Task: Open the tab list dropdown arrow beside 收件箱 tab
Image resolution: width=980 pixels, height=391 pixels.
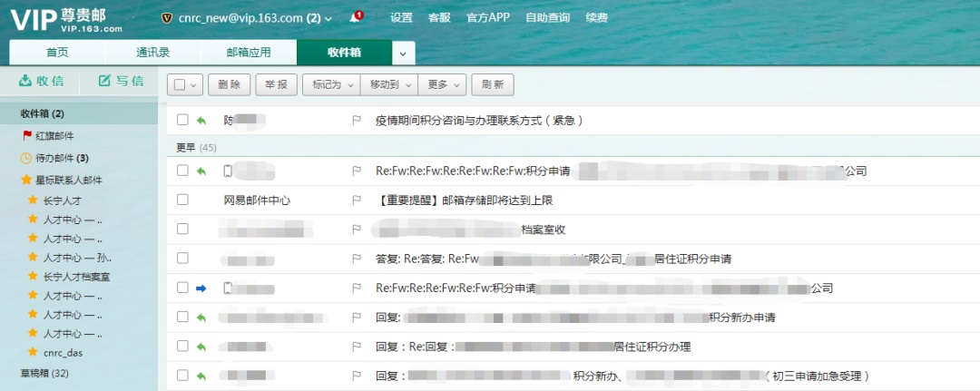Action: (x=403, y=54)
